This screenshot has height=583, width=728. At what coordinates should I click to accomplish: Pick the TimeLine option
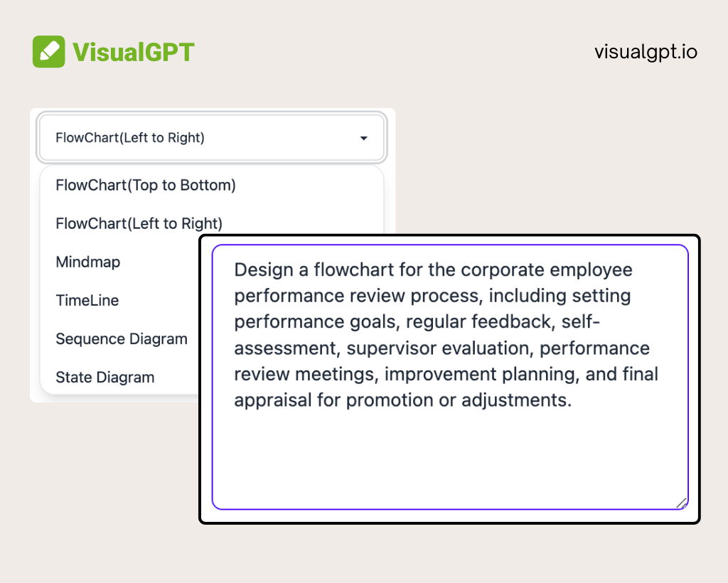[x=87, y=300]
